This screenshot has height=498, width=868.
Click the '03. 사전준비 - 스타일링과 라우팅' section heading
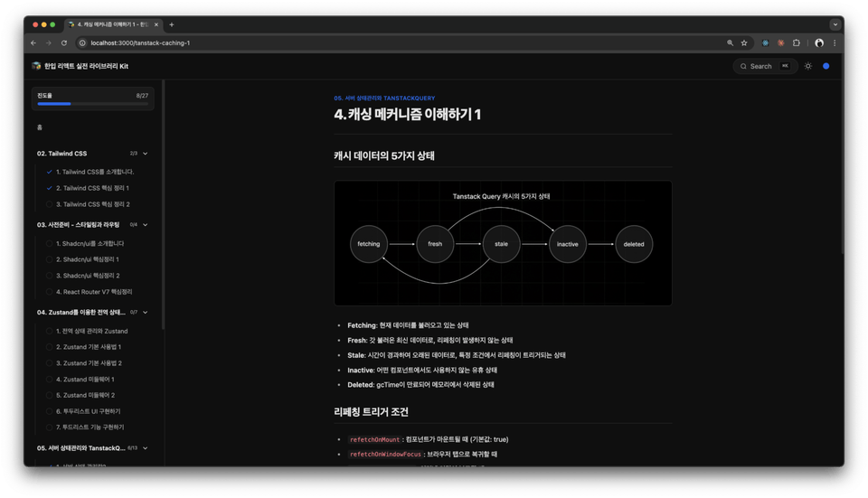coord(78,225)
